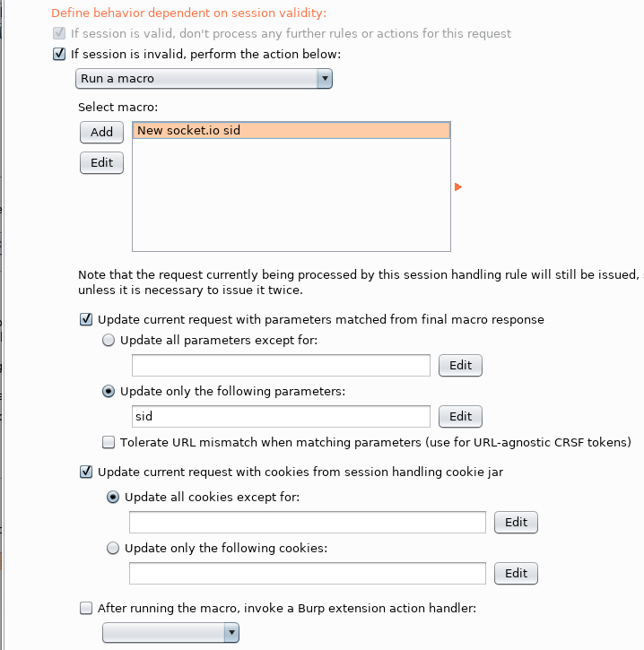Edit the 'sid' parameters list
Viewport: 644px width, 650px height.
pyautogui.click(x=460, y=416)
